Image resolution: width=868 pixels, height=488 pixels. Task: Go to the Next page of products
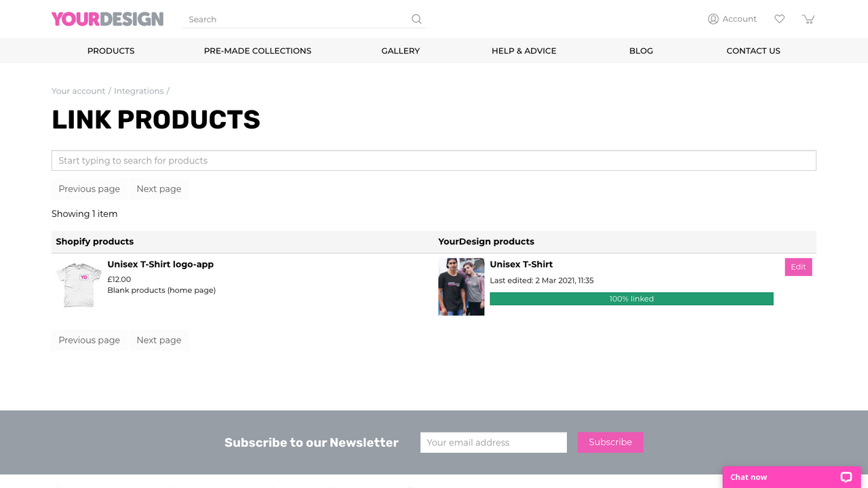(x=159, y=188)
